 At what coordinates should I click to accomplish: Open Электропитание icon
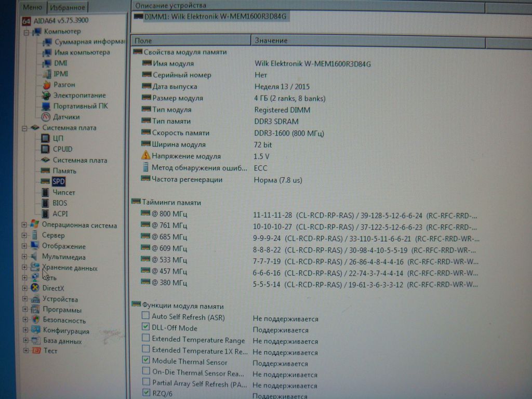click(46, 96)
